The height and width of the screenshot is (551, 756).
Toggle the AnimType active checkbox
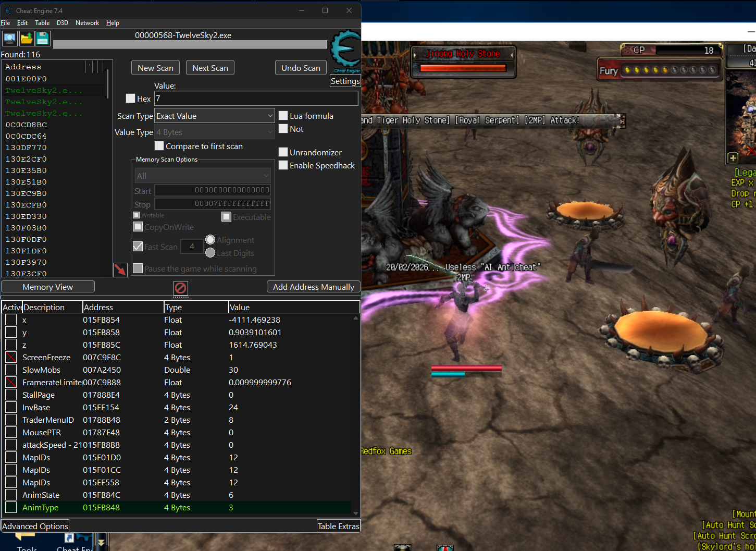[11, 507]
